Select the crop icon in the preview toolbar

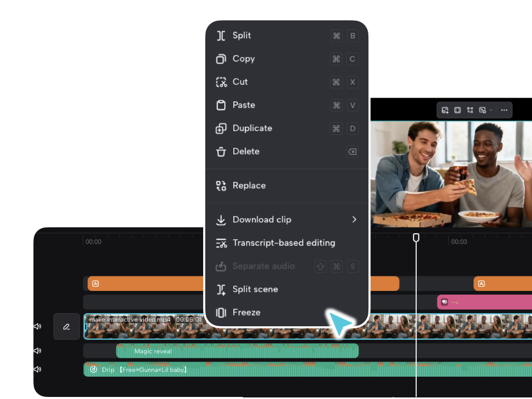470,110
